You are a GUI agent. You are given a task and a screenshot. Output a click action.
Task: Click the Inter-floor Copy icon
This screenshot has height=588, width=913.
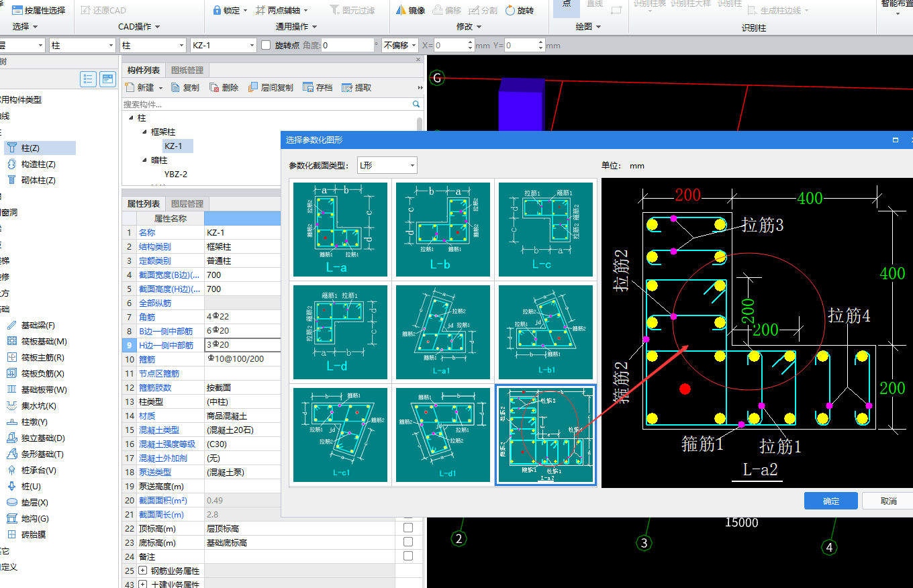253,87
